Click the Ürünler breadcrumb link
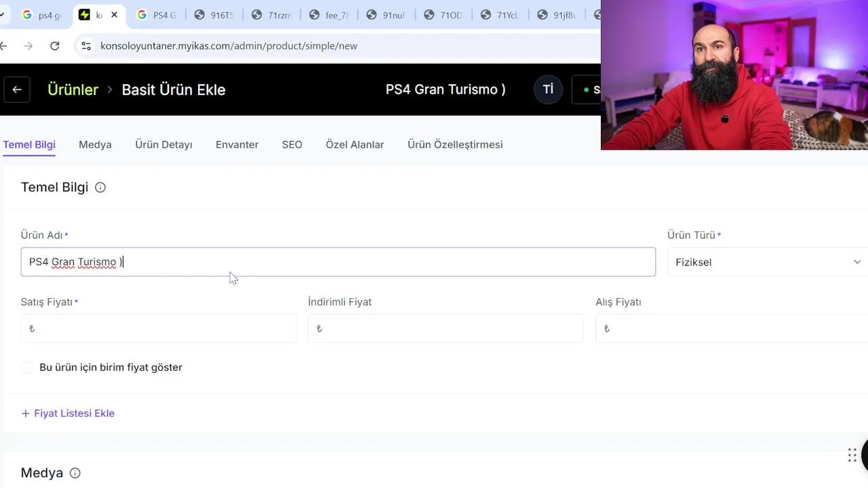 [x=73, y=89]
